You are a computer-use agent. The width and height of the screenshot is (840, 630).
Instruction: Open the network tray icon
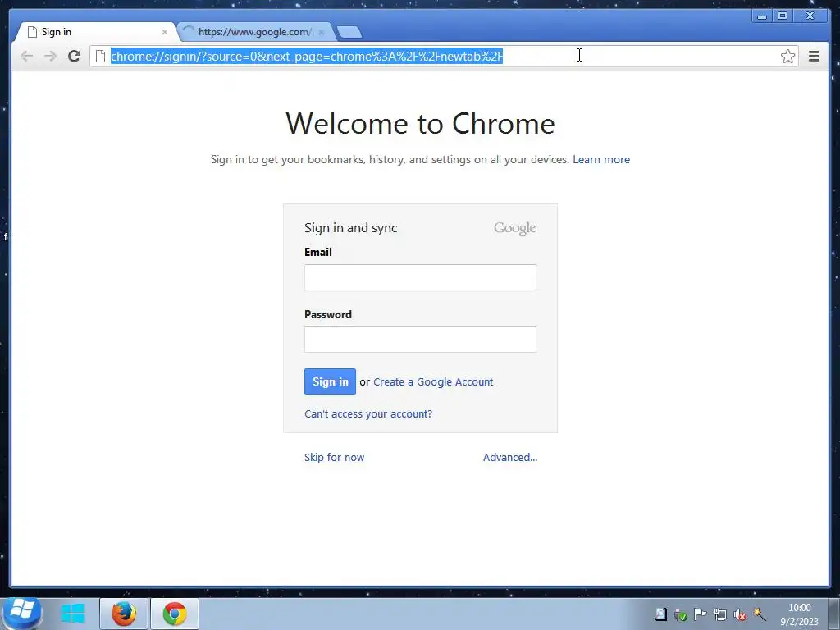coord(720,614)
